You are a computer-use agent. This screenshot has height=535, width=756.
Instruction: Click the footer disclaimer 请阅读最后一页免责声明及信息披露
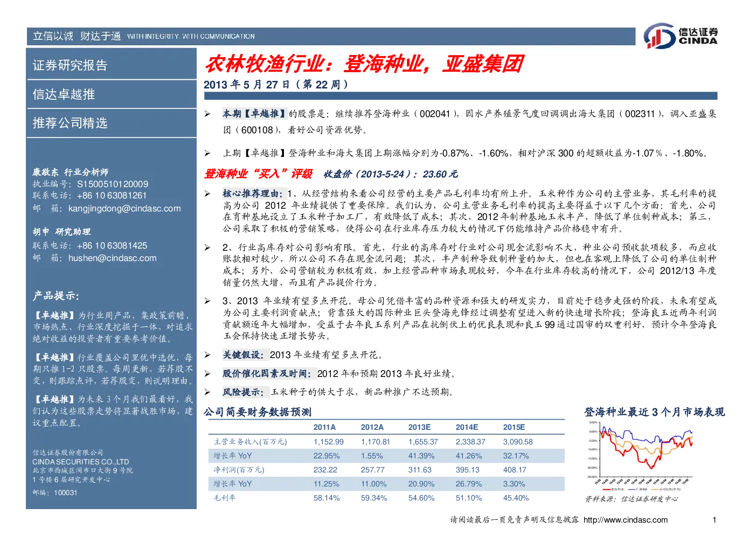[515, 520]
